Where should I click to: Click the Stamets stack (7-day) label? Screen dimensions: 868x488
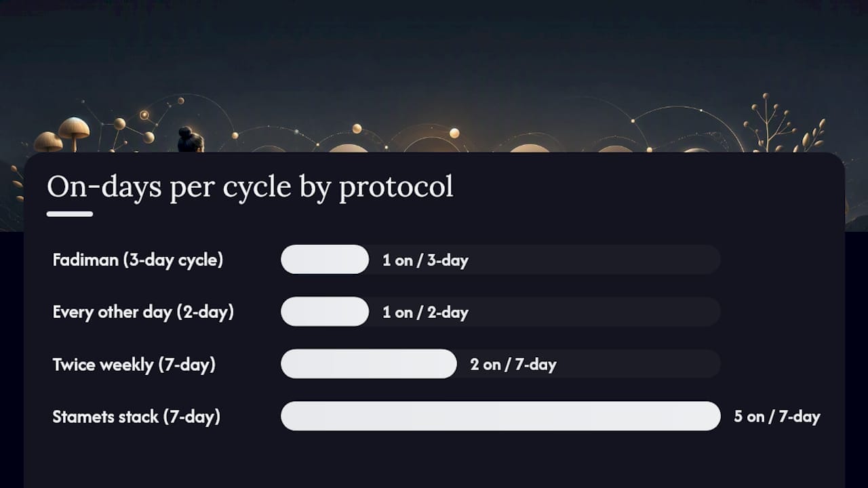[136, 416]
